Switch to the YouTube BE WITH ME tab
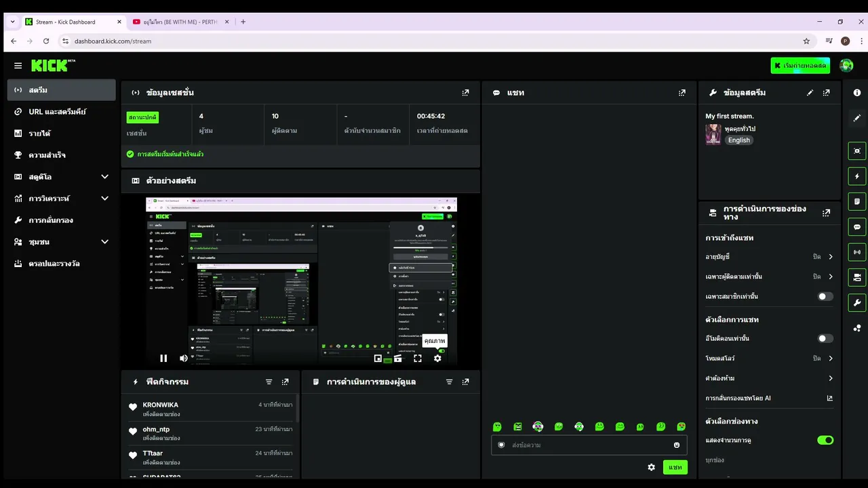The width and height of the screenshot is (868, 488). pyautogui.click(x=180, y=22)
